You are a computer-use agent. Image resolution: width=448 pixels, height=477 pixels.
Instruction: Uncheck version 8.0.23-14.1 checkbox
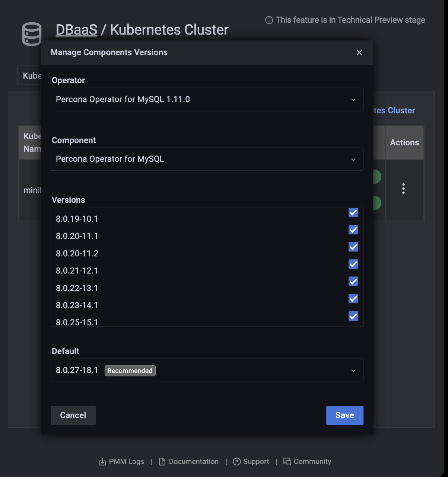[x=353, y=299]
